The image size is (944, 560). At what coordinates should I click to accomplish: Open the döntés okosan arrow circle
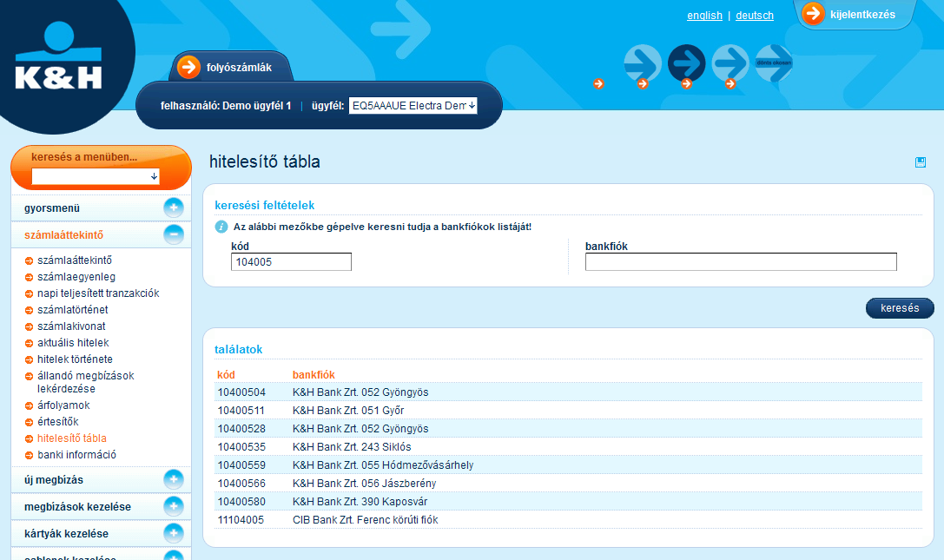(774, 63)
